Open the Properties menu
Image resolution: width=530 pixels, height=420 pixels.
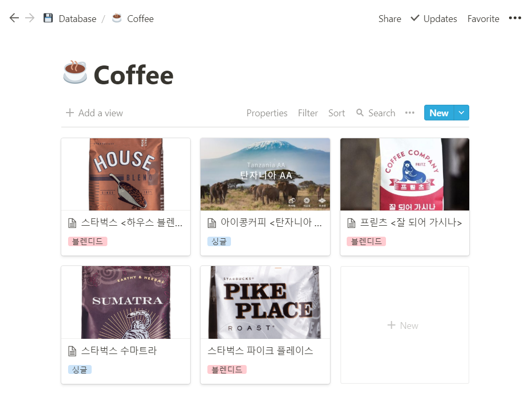267,113
